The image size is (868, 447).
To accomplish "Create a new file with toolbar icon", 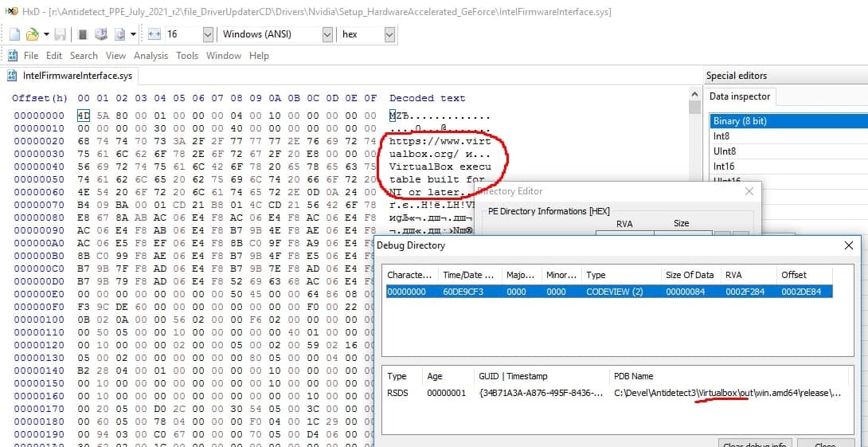I will click(x=15, y=34).
